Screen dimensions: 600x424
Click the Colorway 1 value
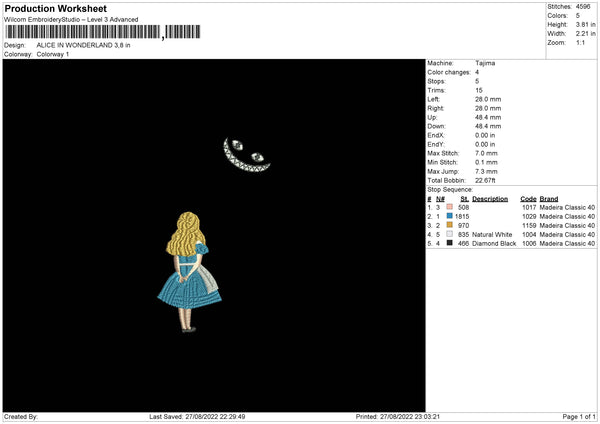pos(53,54)
